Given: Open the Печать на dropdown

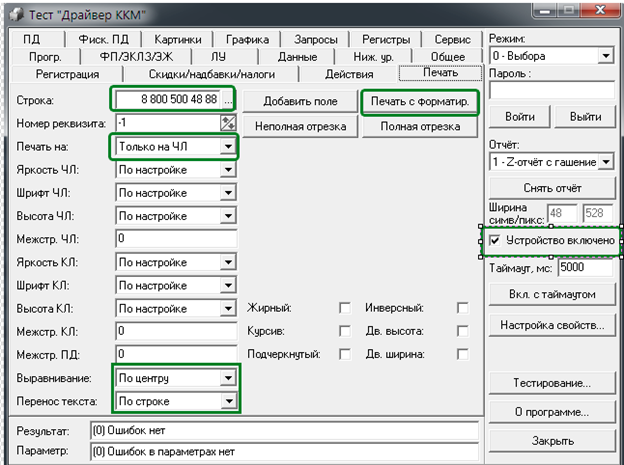Looking at the screenshot, I should pos(229,147).
